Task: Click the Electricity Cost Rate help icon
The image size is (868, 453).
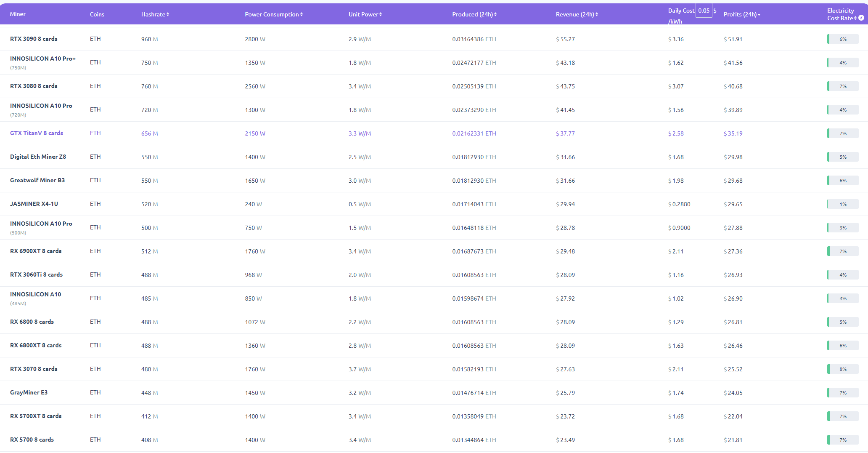Action: coord(861,18)
